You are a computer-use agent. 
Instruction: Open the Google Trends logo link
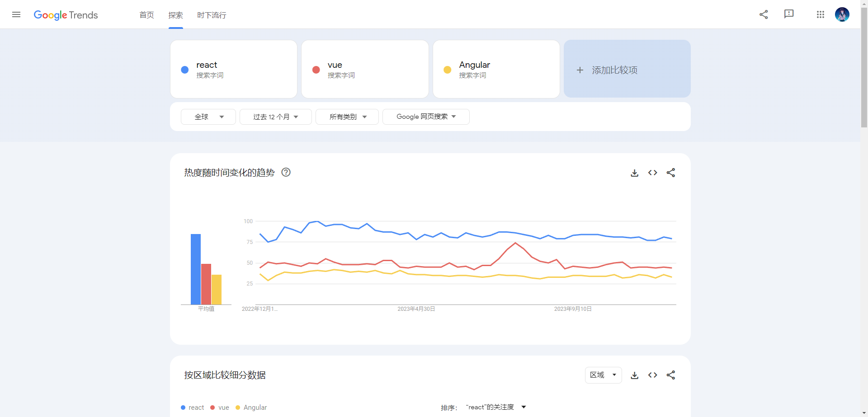[66, 15]
